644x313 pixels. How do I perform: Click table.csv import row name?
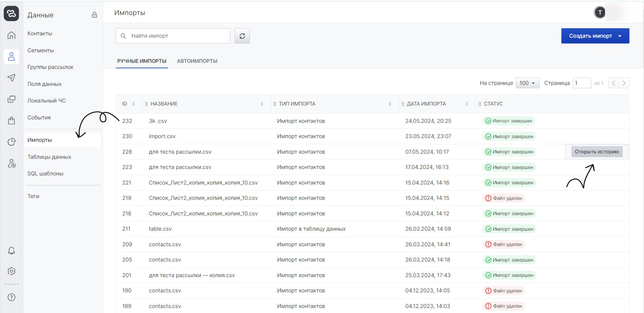coord(160,229)
